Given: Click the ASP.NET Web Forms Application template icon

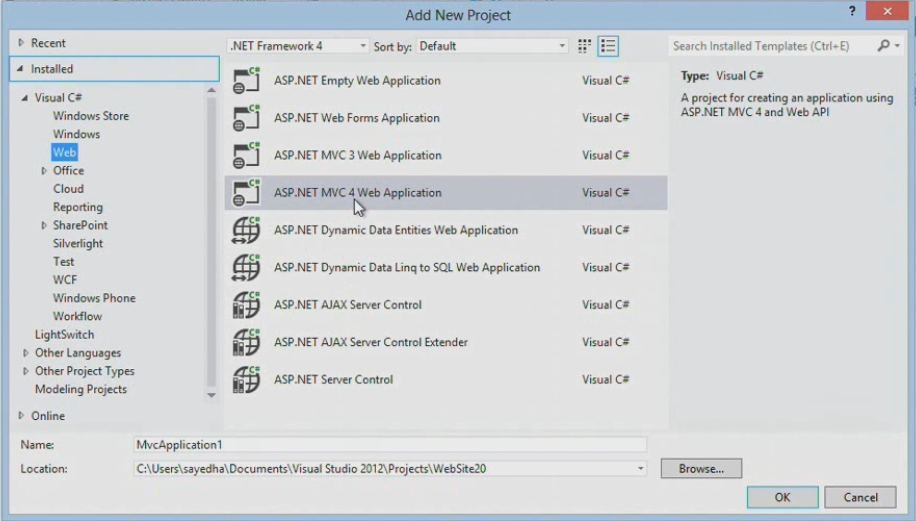Looking at the screenshot, I should tap(246, 118).
